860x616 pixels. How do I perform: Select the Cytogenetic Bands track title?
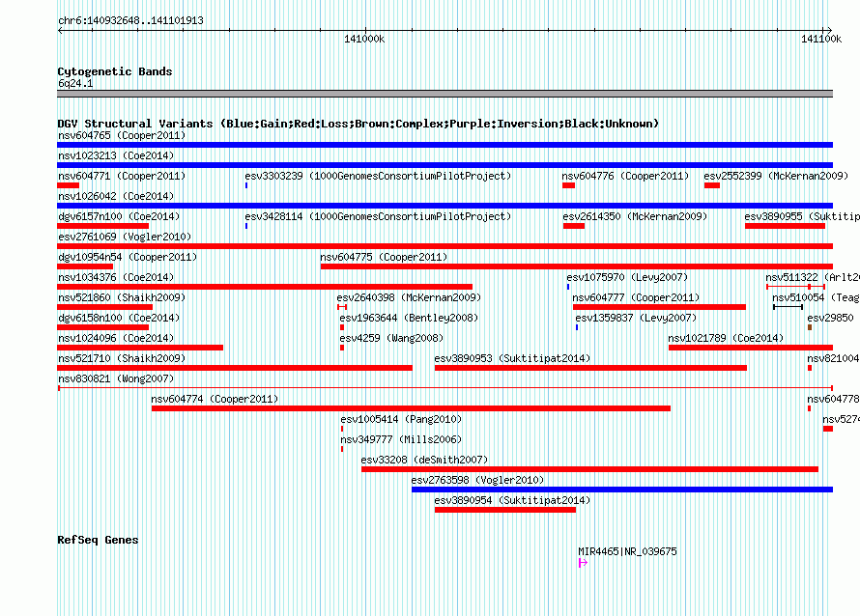click(x=115, y=71)
